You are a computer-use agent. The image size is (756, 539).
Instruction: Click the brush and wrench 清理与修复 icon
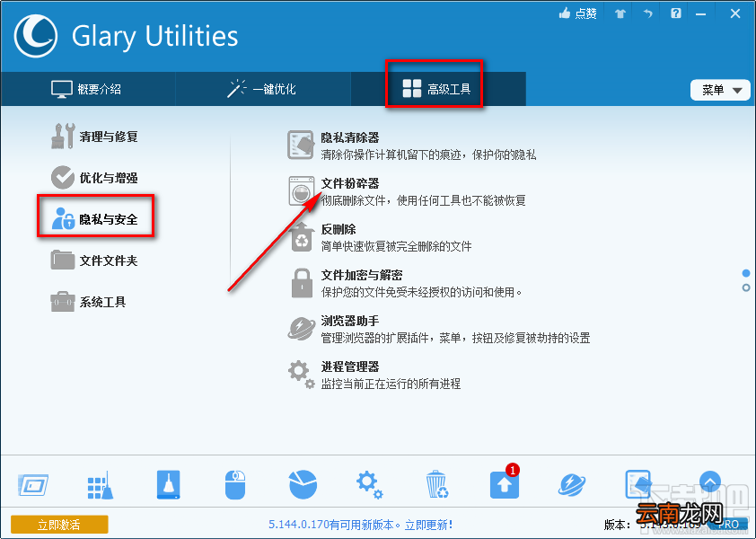tap(63, 136)
